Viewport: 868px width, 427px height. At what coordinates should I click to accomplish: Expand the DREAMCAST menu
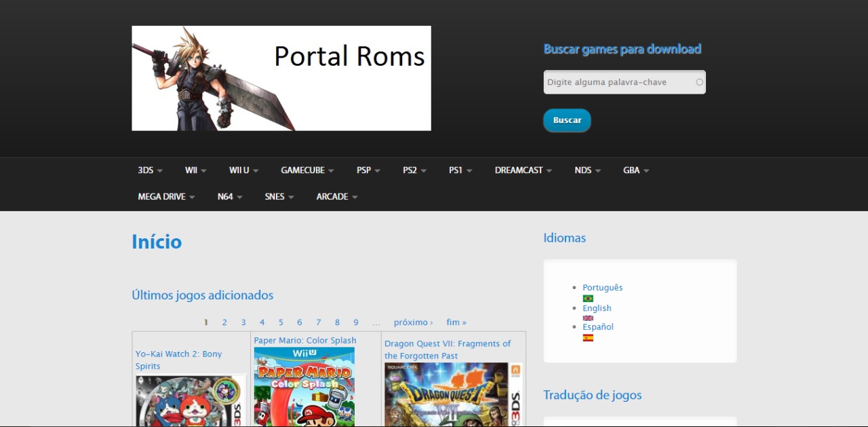523,170
